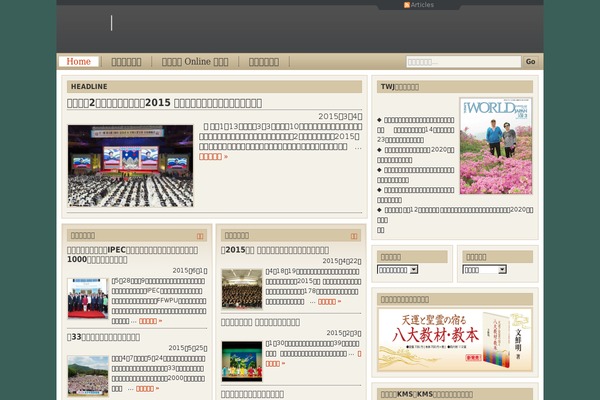Image resolution: width=600 pixels, height=400 pixels.
Task: Click the HEADLINE section header
Action: pos(214,87)
